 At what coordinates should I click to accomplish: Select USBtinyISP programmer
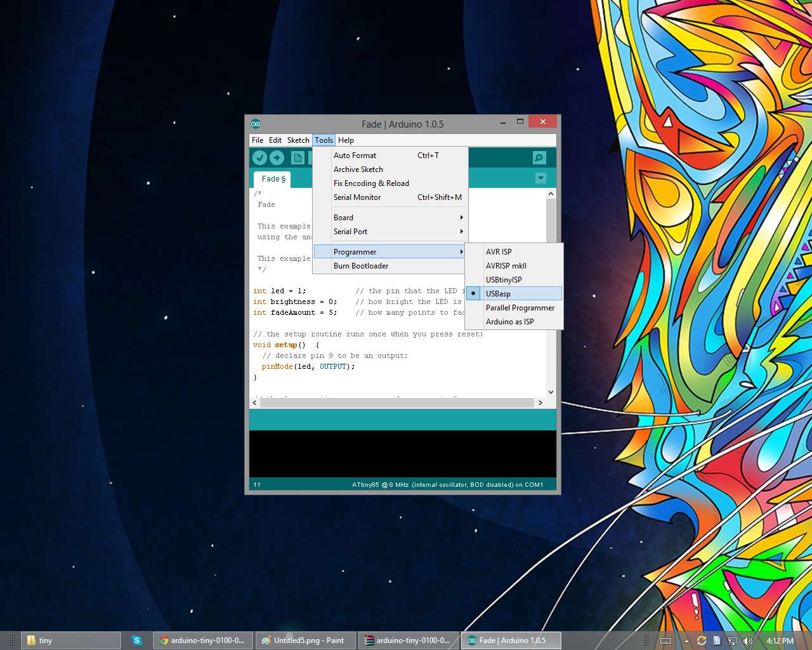tap(514, 280)
